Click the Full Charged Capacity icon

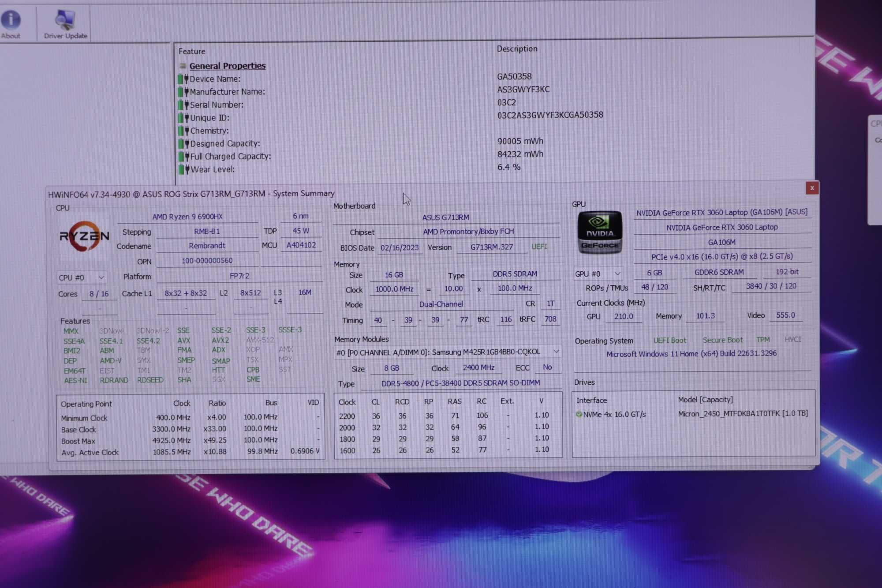click(183, 157)
